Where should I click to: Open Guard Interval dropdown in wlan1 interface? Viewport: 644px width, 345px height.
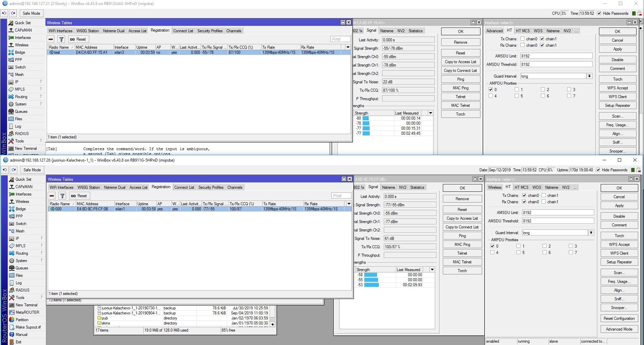click(x=591, y=233)
